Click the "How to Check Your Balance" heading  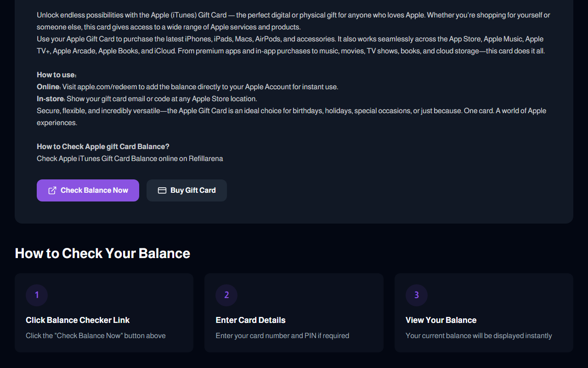tap(102, 253)
